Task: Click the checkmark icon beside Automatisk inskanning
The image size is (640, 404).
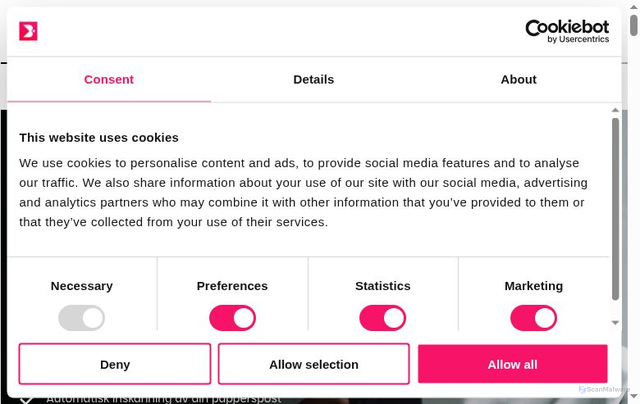Action: coord(26,399)
